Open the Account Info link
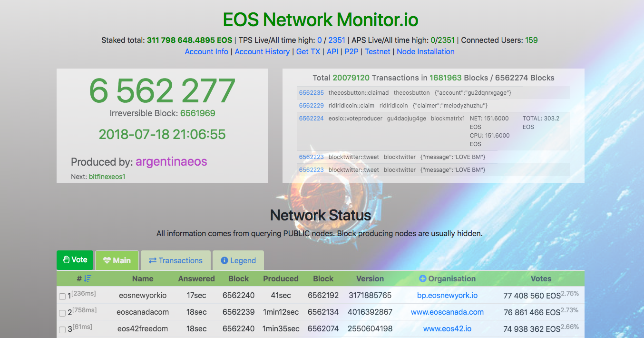Image resolution: width=644 pixels, height=338 pixels. (206, 51)
